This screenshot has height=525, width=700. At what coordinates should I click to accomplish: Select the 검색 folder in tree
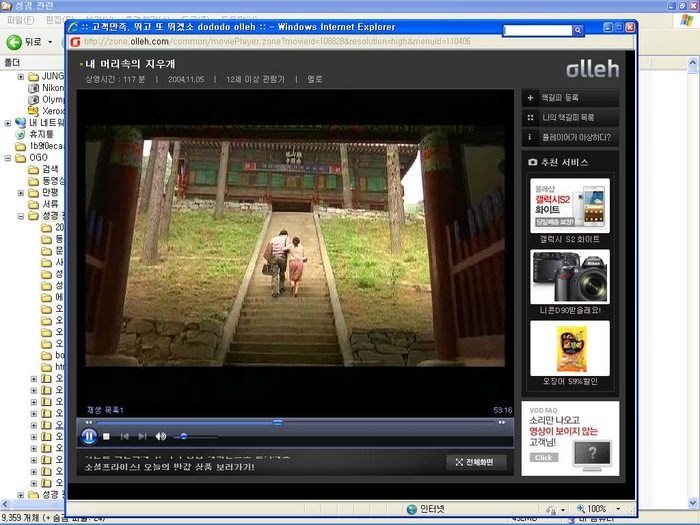click(43, 169)
